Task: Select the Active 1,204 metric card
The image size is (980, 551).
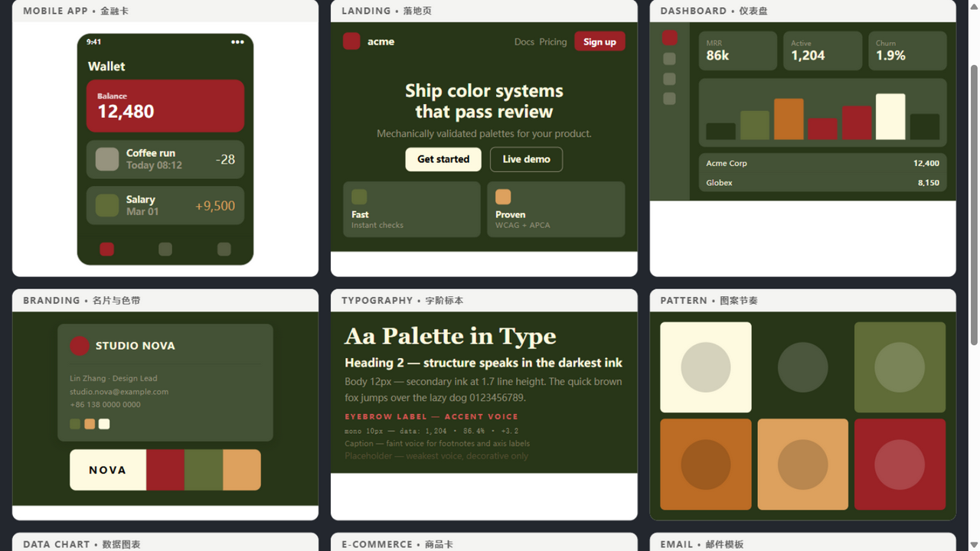Action: (823, 51)
